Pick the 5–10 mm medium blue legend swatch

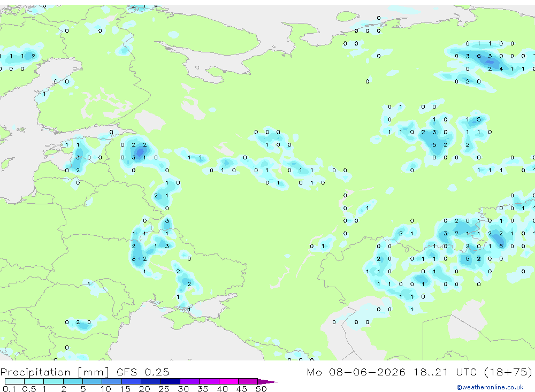click(x=93, y=381)
